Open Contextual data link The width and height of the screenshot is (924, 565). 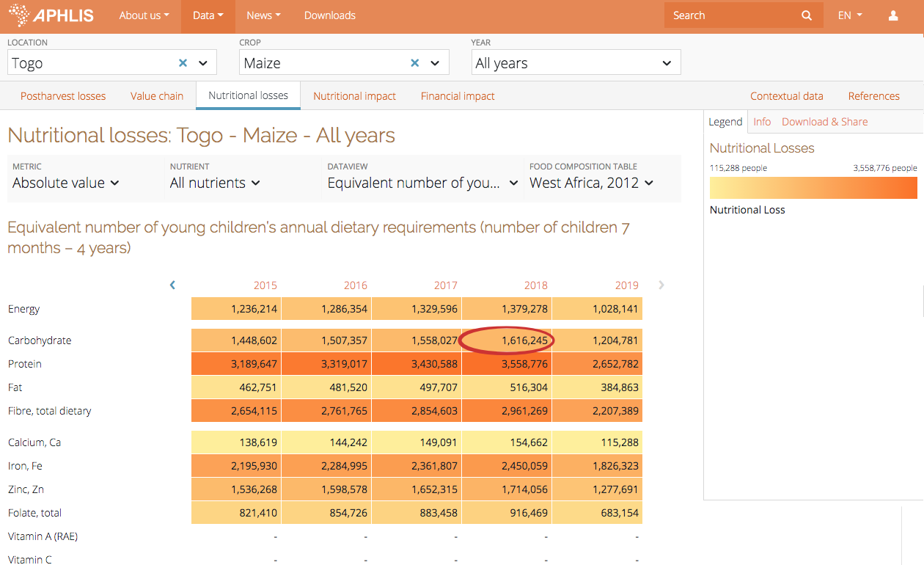pos(787,96)
